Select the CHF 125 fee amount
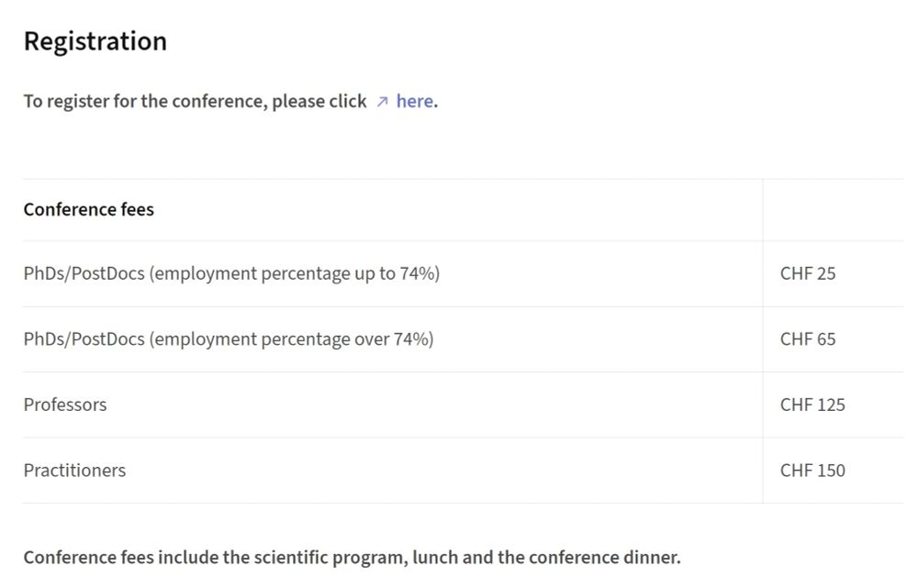The width and height of the screenshot is (918, 588). click(812, 405)
